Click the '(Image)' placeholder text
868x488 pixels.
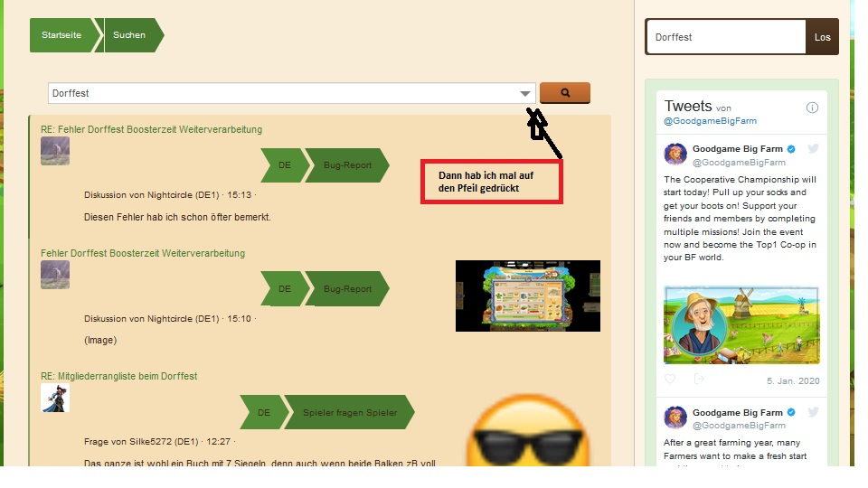(x=100, y=341)
